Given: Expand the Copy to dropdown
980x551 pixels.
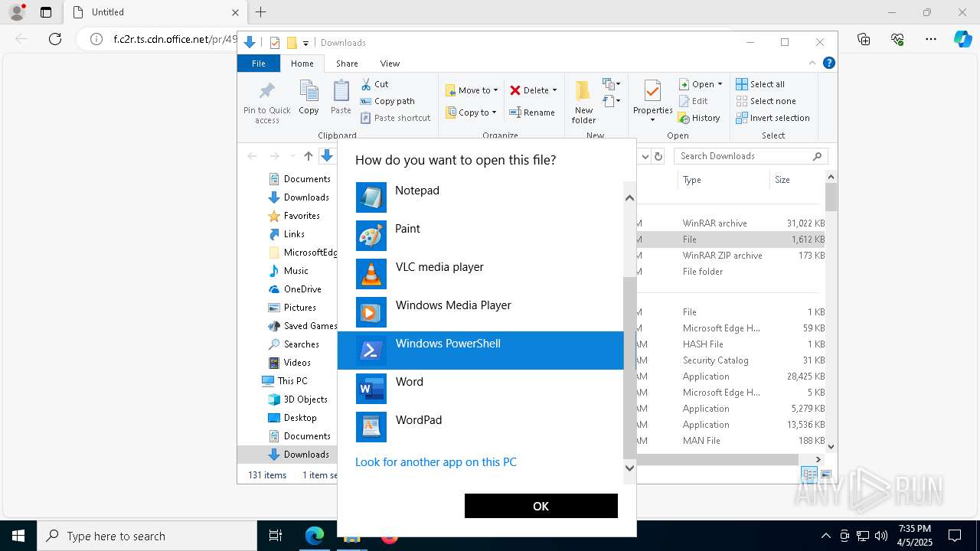Looking at the screenshot, I should tap(494, 112).
